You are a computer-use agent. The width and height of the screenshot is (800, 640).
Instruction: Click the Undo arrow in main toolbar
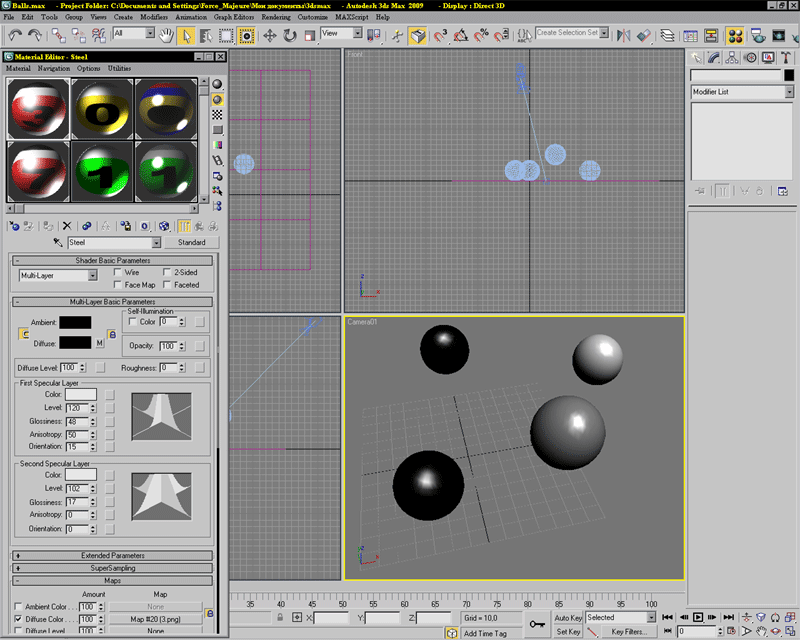click(x=15, y=35)
